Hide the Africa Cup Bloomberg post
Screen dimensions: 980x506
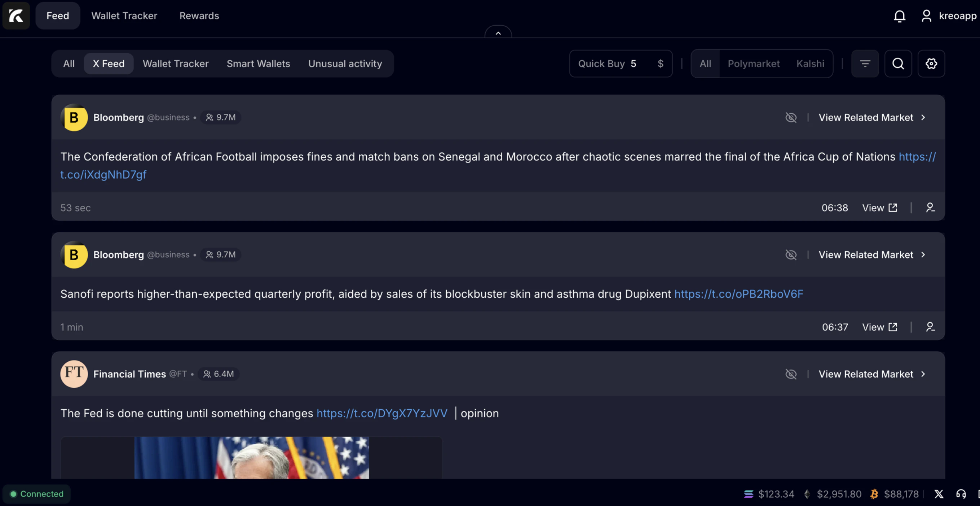click(x=791, y=117)
